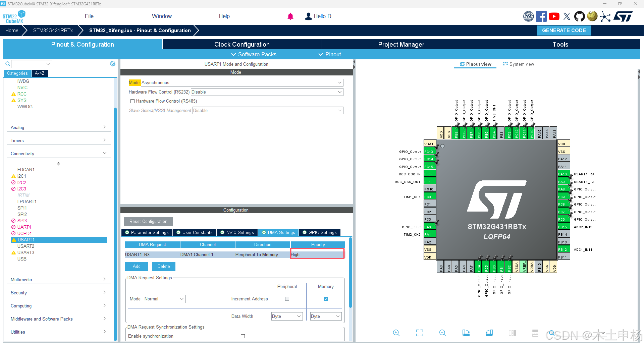
Task: Open the Hello D user account
Action: tap(318, 16)
